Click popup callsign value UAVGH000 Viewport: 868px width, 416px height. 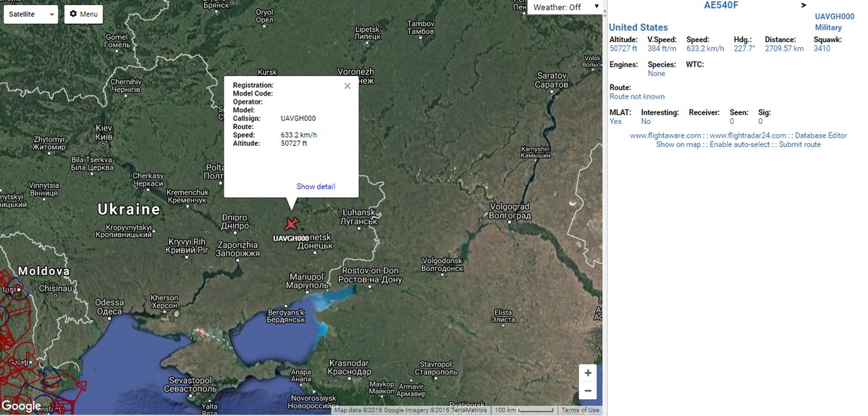298,119
